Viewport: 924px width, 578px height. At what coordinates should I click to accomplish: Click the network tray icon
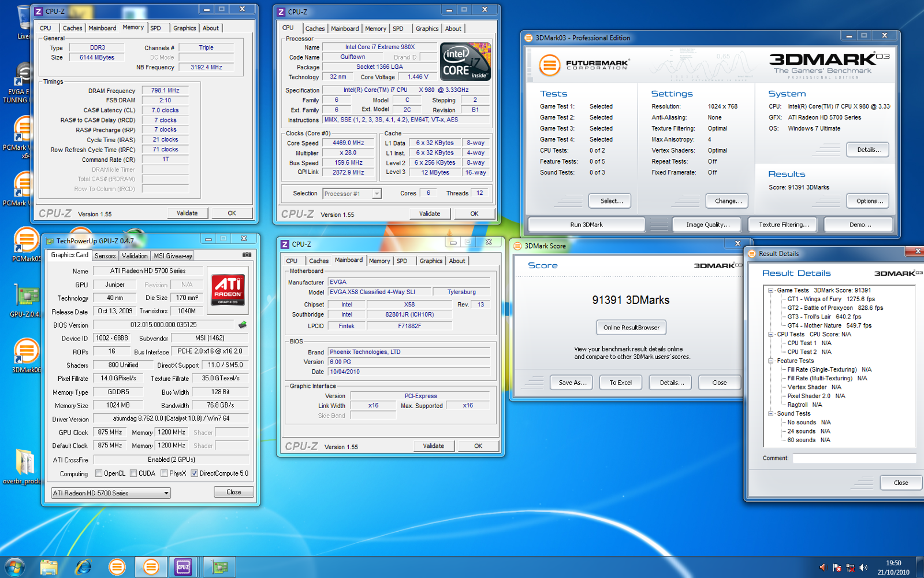click(x=850, y=568)
